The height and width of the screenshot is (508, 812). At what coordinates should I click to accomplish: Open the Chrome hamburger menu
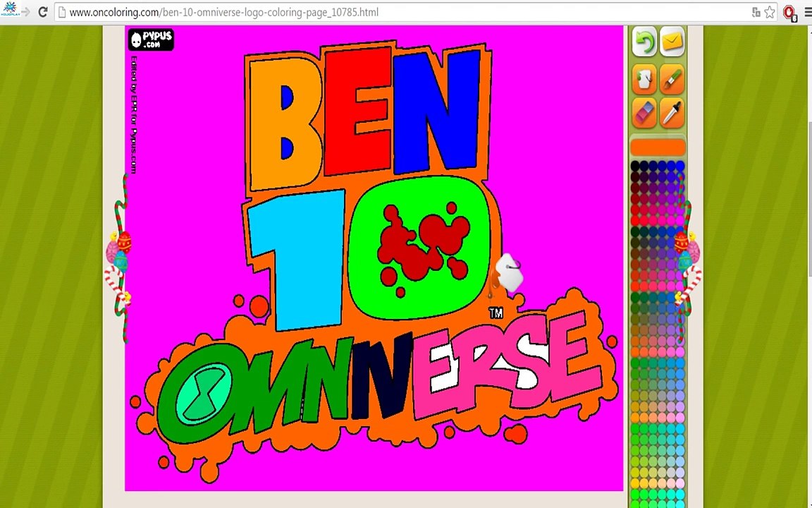click(807, 12)
